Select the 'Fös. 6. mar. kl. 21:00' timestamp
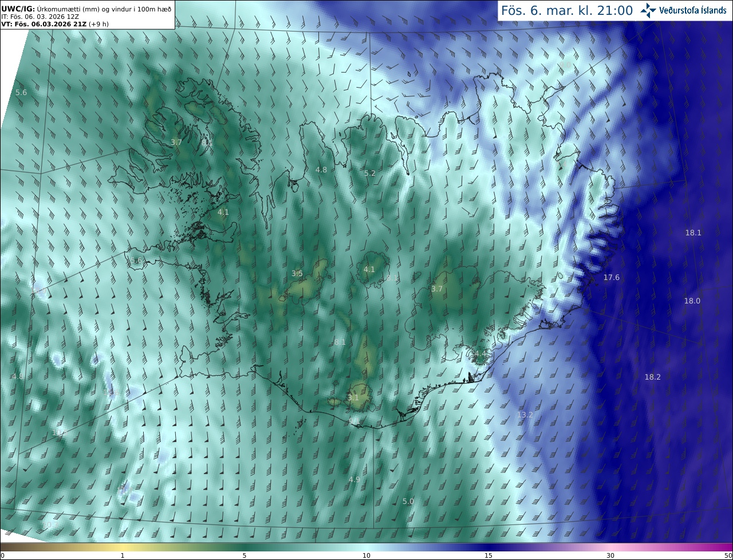This screenshot has width=733, height=560. coord(567,10)
